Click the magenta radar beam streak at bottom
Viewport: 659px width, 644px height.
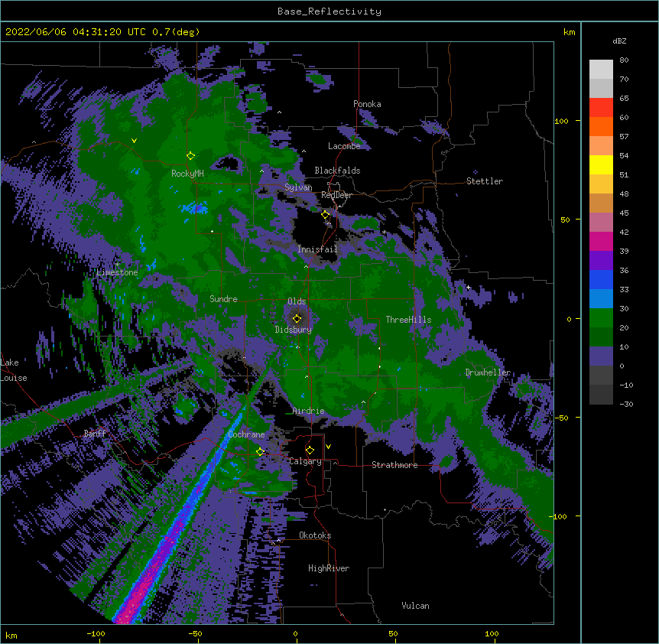pos(138,597)
